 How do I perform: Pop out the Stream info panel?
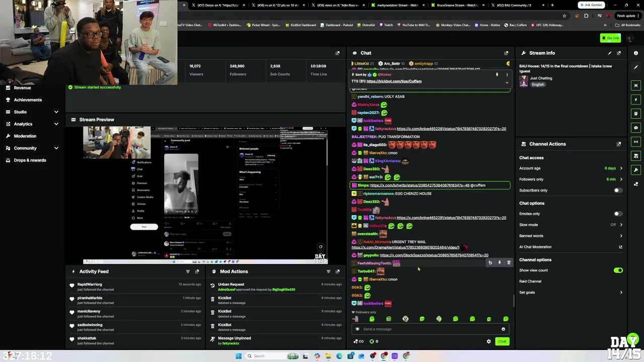(x=619, y=53)
